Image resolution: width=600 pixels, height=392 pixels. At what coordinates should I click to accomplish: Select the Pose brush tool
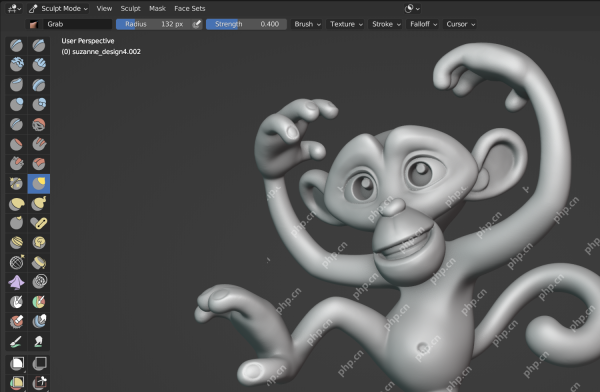pos(39,223)
